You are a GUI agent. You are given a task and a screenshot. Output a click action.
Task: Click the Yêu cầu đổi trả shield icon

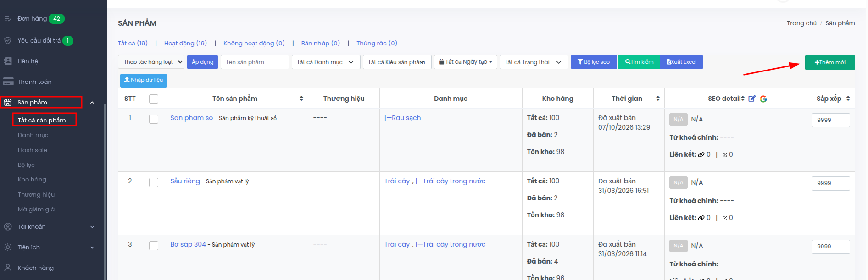point(8,40)
